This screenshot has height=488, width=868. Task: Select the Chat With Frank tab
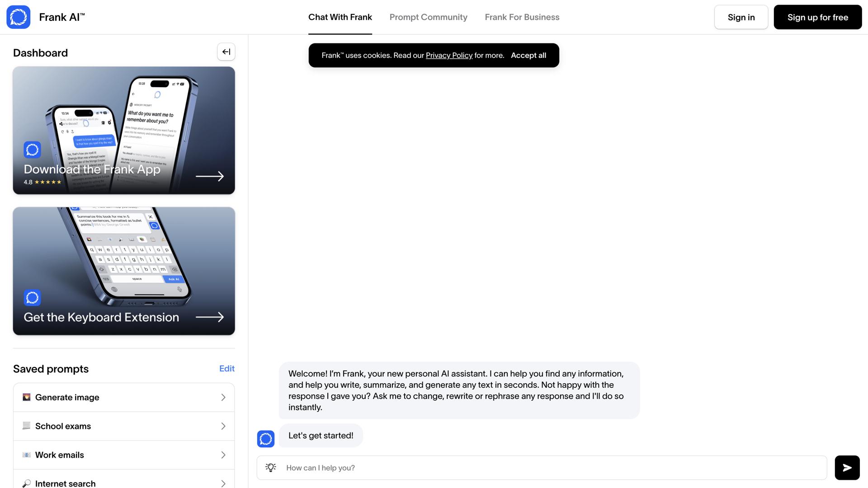point(340,17)
